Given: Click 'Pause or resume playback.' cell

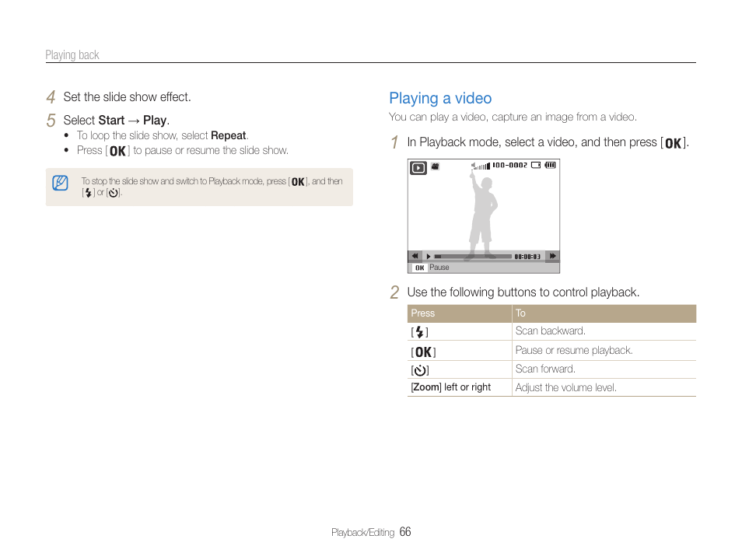Looking at the screenshot, I should click(573, 350).
